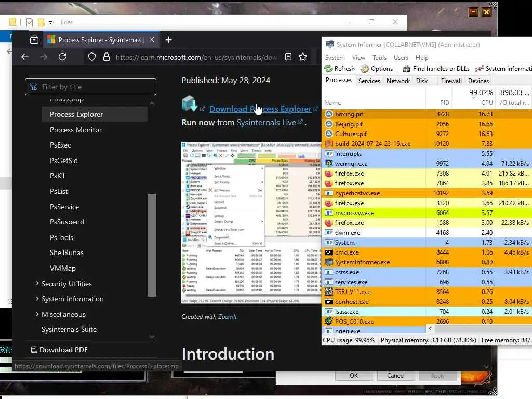Bookmark this page with star icon
532x399 pixels.
point(303,57)
